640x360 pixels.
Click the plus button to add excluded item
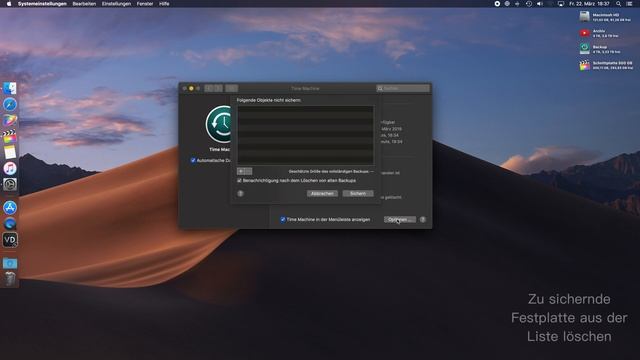pos(241,171)
